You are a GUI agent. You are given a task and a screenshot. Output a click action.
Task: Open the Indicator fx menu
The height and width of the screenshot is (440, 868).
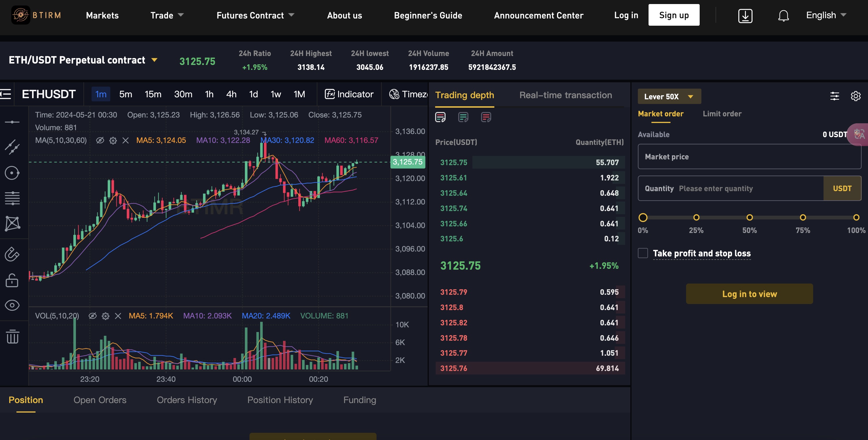click(x=349, y=94)
